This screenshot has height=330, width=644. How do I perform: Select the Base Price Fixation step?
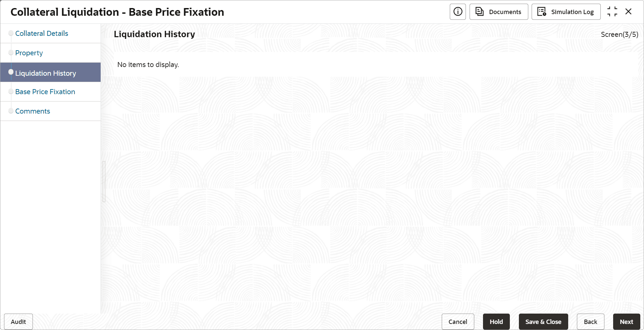click(x=45, y=92)
